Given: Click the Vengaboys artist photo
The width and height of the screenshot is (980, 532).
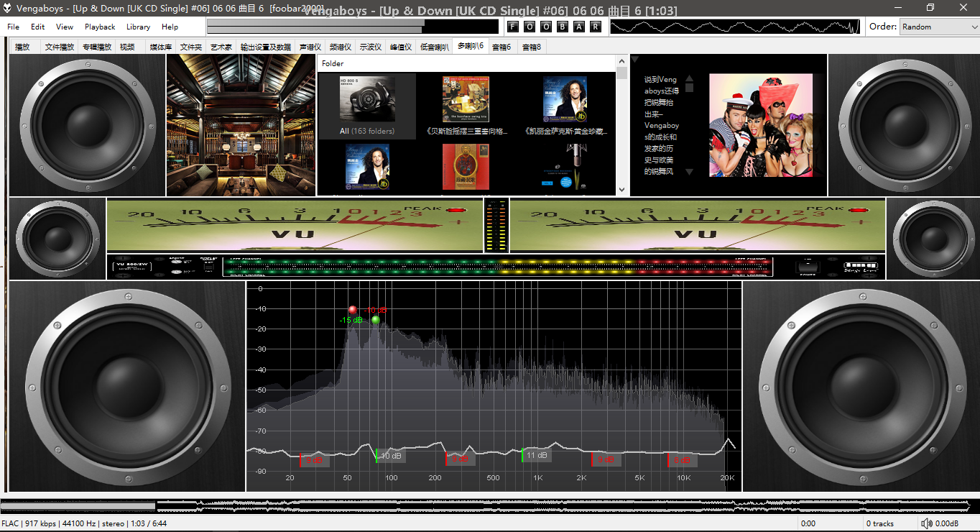Looking at the screenshot, I should coord(761,125).
